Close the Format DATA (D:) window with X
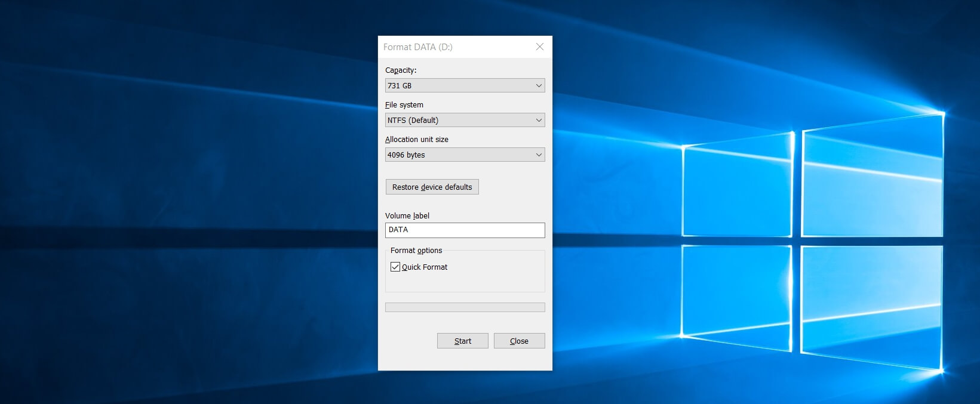Screen dimensions: 980x404 (x=540, y=47)
